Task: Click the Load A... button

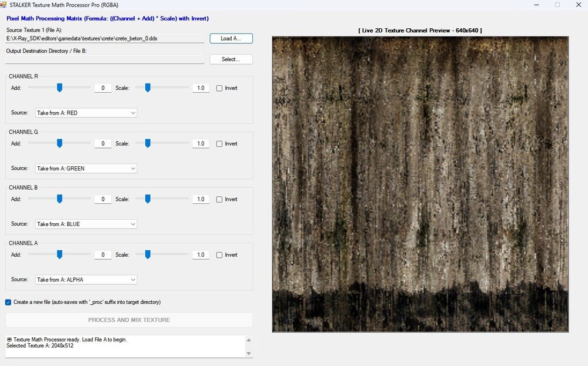Action: click(231, 39)
